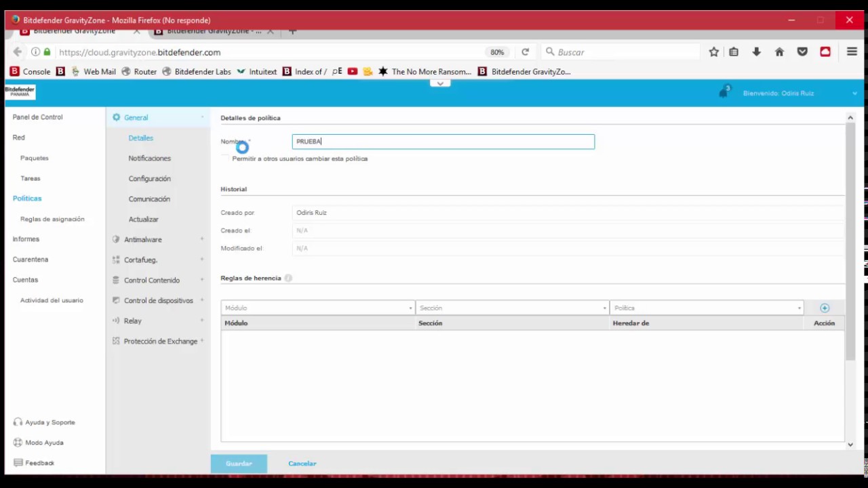Expand the Protección de Exchange section
Image resolution: width=868 pixels, height=488 pixels.
(202, 341)
